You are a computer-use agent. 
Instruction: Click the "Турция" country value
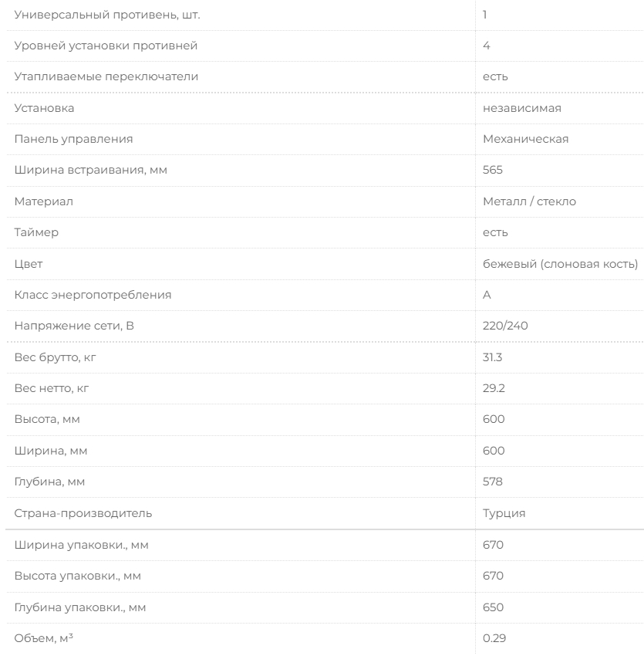(504, 513)
